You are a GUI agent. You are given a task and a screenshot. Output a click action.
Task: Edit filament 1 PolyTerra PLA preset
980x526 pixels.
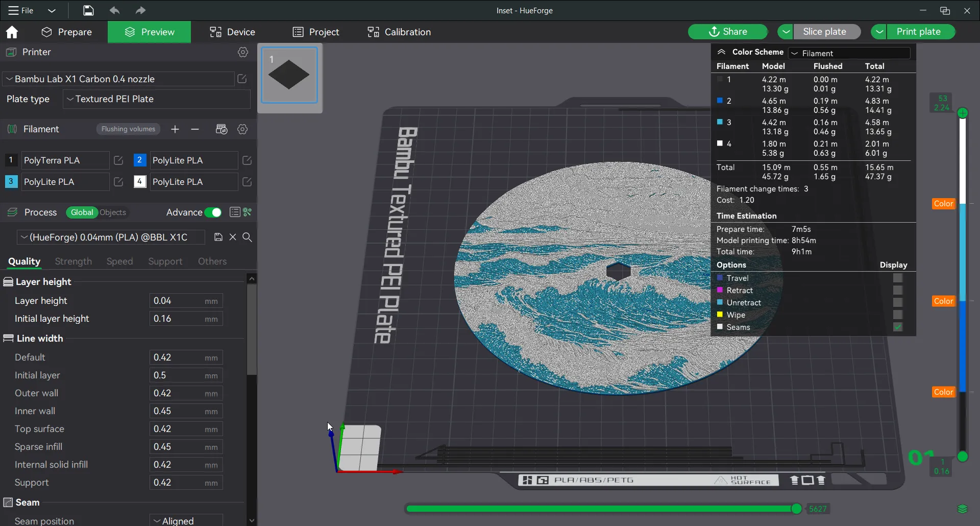pos(118,160)
